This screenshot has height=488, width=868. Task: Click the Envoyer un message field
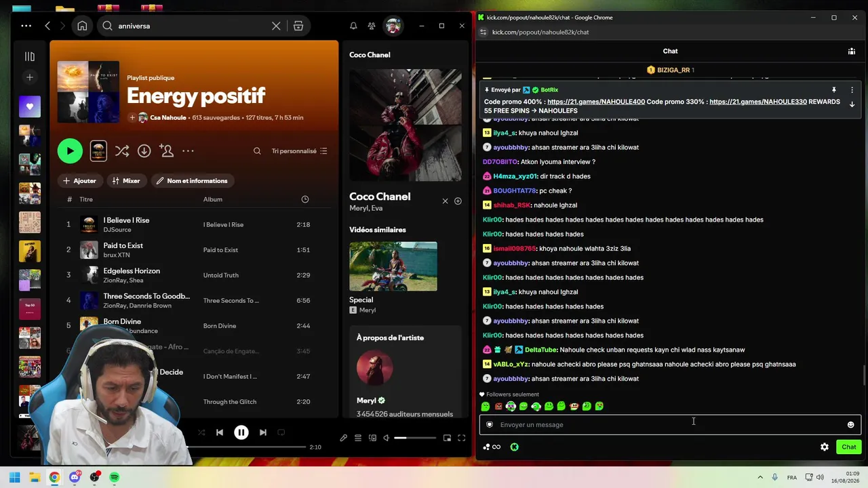tap(670, 425)
